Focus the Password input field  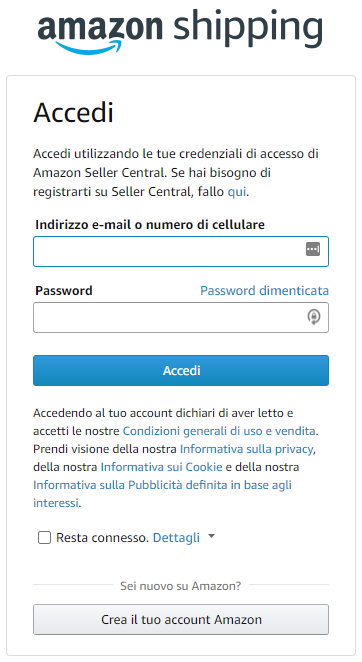[x=181, y=317]
